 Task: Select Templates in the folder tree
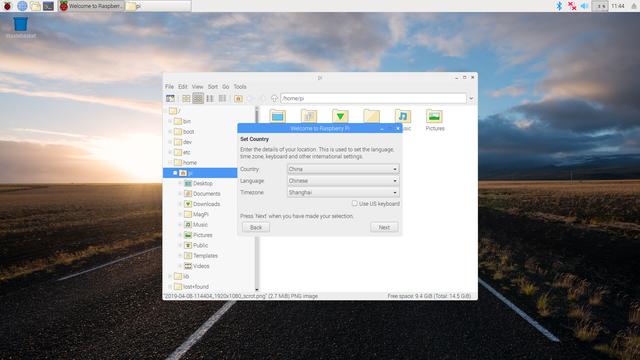201,256
